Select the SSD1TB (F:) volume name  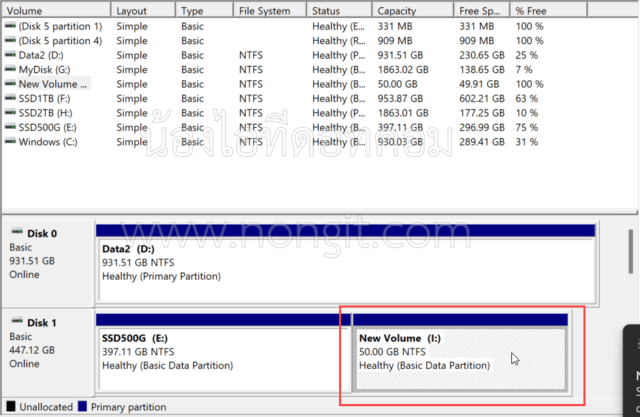(x=44, y=98)
